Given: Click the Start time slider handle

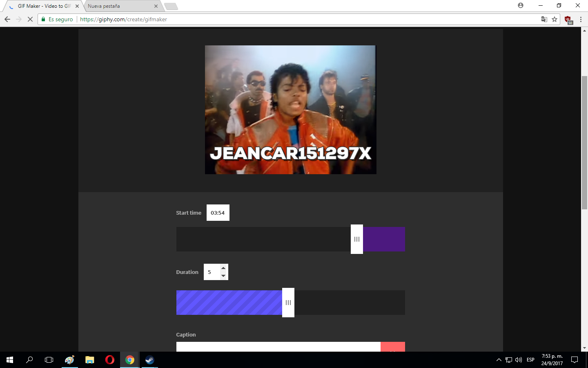Looking at the screenshot, I should coord(357,239).
